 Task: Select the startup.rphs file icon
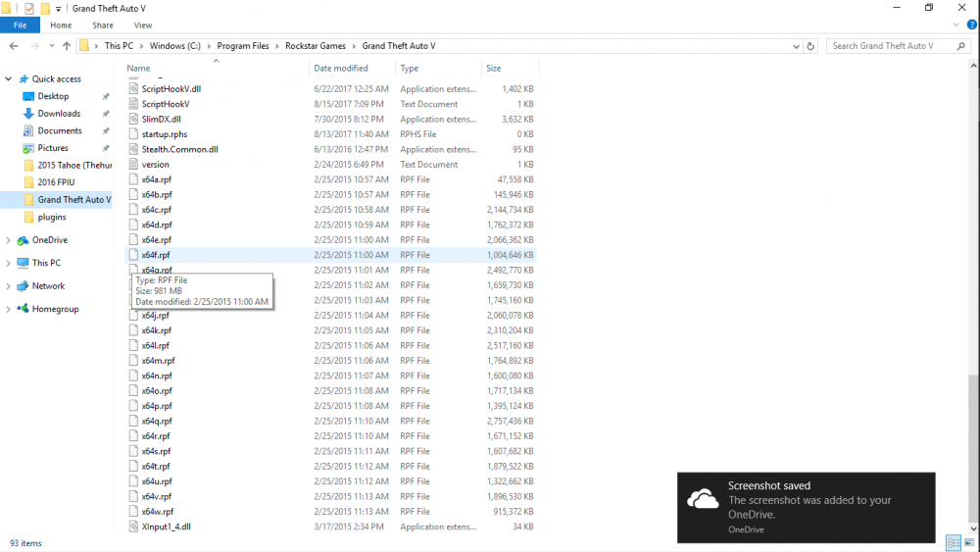point(133,133)
